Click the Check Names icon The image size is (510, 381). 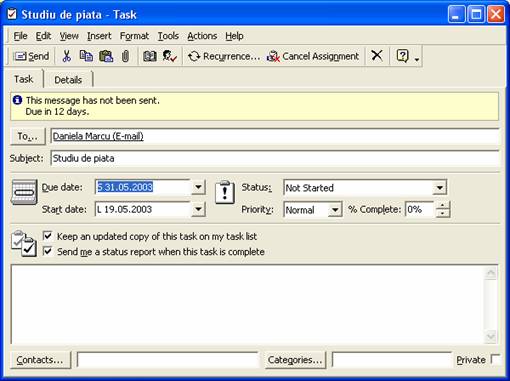coord(169,56)
